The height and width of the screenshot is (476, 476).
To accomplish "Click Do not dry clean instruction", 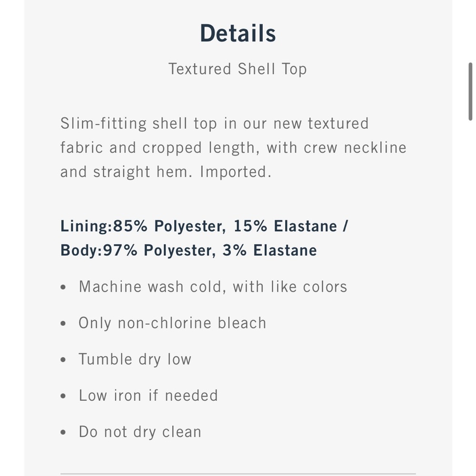I will click(140, 432).
